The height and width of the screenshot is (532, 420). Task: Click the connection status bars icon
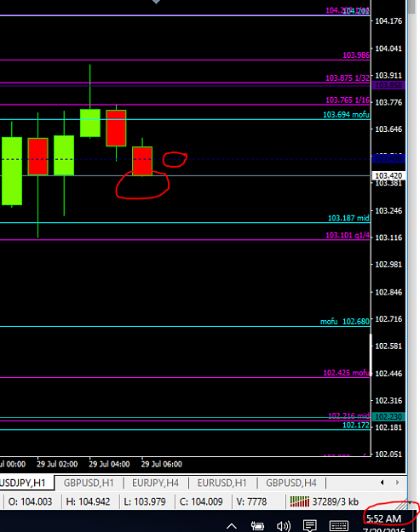coord(300,501)
